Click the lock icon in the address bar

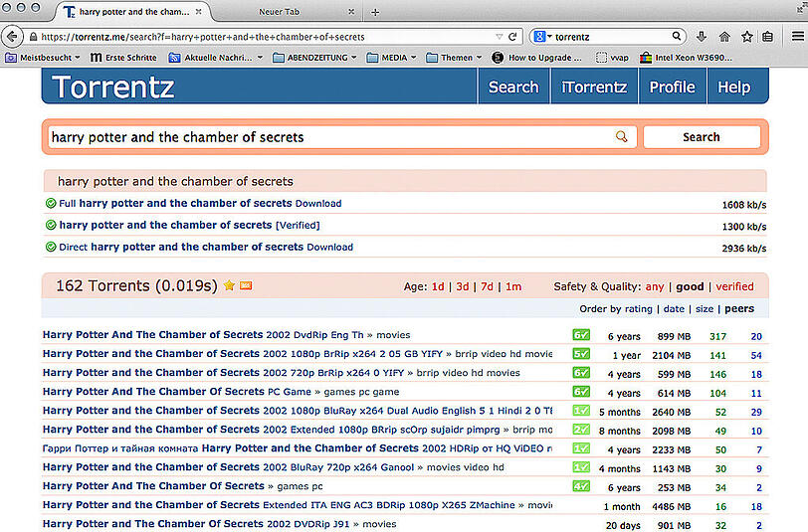33,37
